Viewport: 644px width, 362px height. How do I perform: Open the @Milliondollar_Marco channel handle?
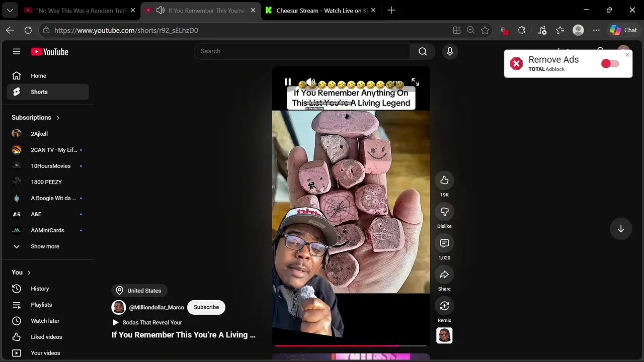(x=156, y=307)
